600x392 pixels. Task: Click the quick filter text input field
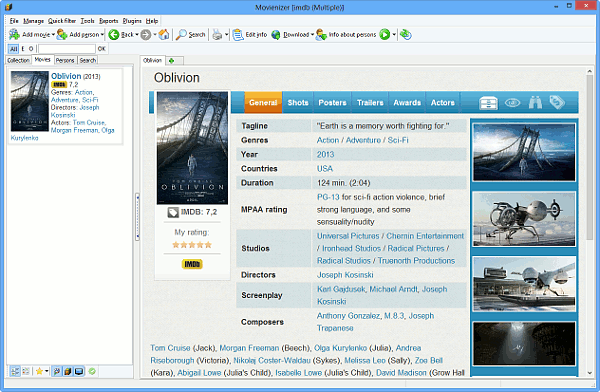pos(66,49)
